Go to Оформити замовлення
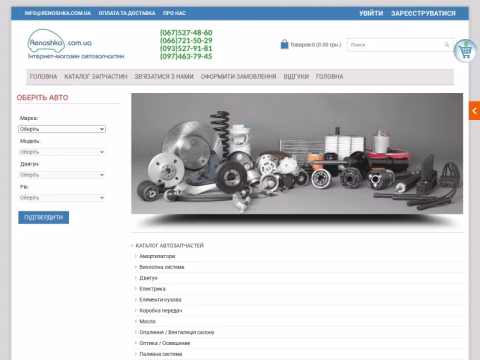The width and height of the screenshot is (480, 360). 238,77
